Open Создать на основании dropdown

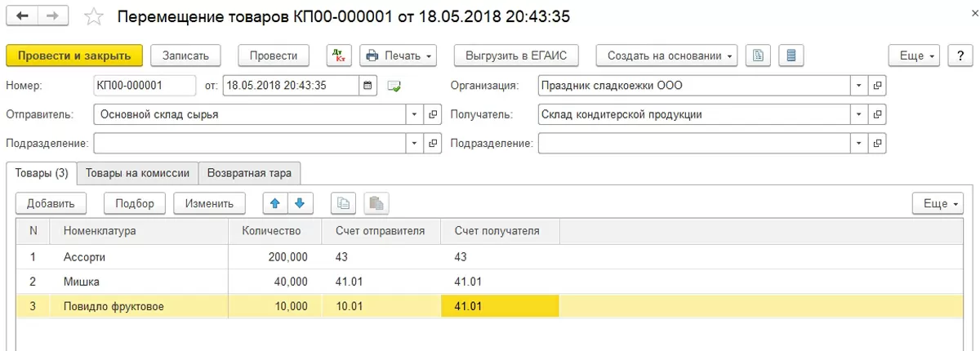pyautogui.click(x=666, y=56)
